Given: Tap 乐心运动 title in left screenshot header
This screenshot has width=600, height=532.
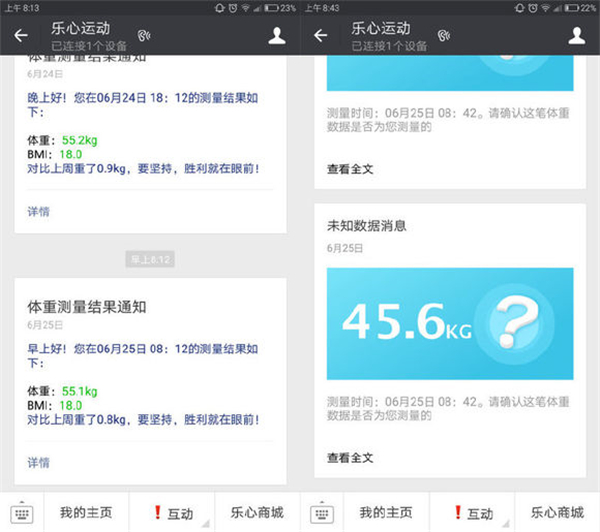Looking at the screenshot, I should pos(80,28).
